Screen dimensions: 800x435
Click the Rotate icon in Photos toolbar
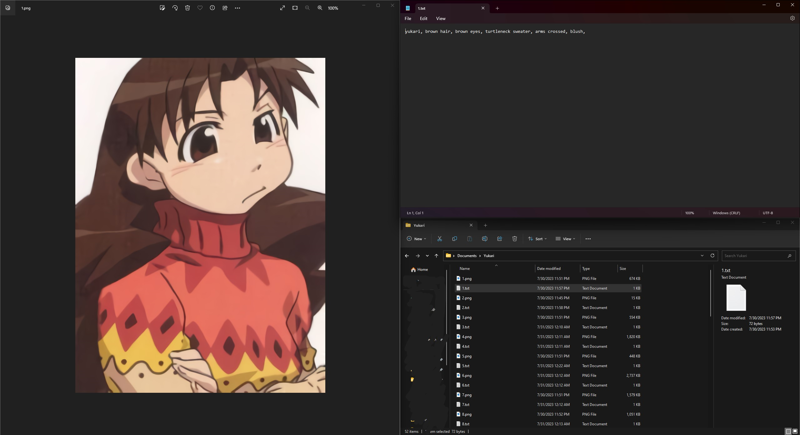[175, 8]
